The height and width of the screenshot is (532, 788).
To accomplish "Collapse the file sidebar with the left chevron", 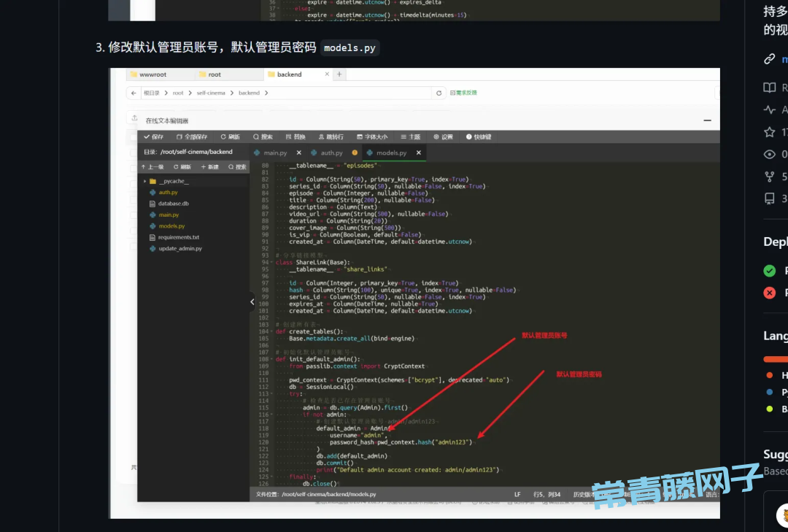I will (x=252, y=301).
